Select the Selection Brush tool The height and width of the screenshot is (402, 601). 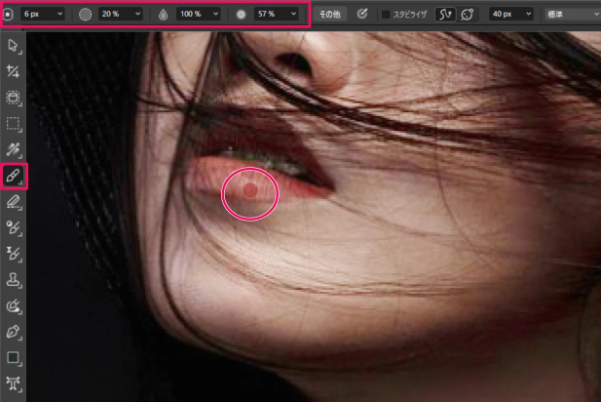tap(13, 98)
